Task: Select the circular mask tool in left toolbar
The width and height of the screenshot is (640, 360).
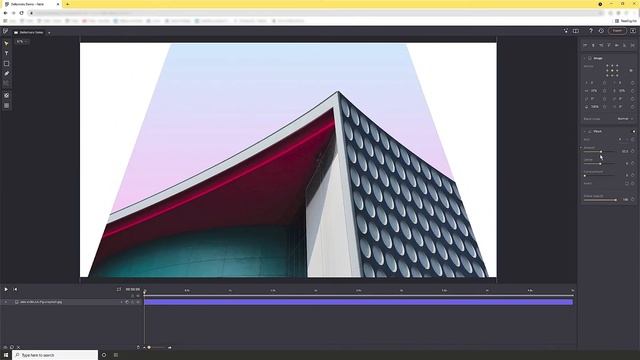Action: [x=6, y=96]
